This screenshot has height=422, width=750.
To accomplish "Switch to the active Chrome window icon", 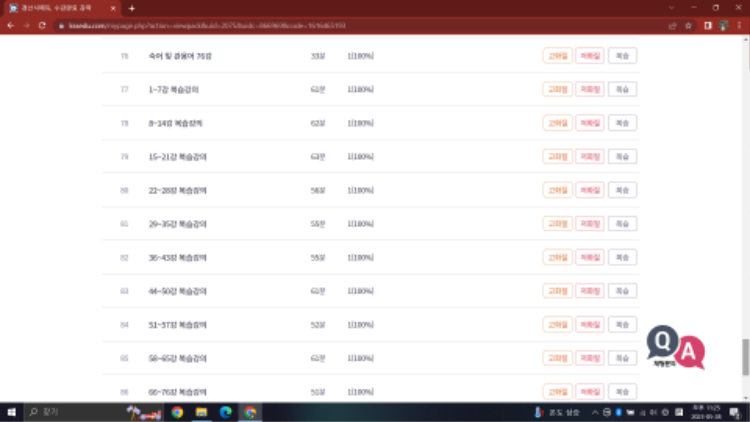I will click(x=250, y=412).
